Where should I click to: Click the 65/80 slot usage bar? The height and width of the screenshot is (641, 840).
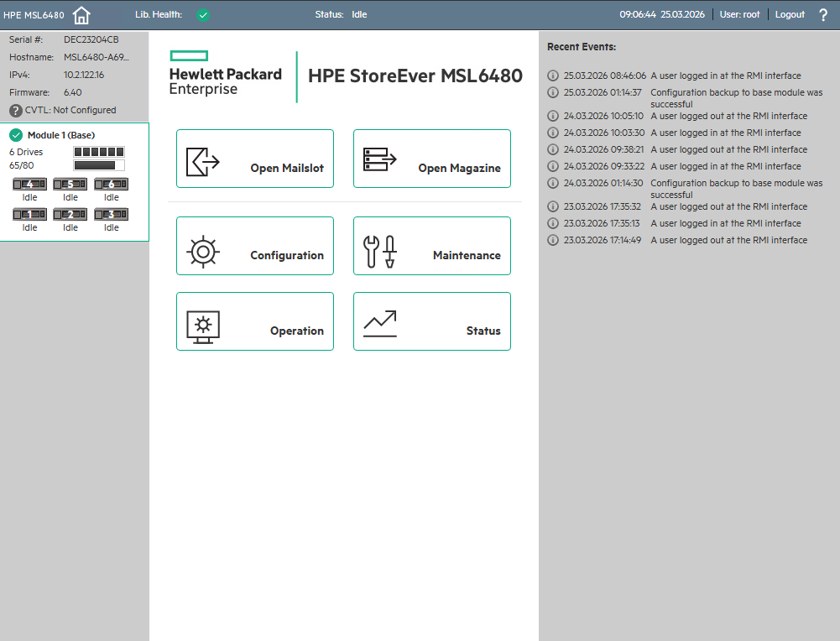point(99,165)
